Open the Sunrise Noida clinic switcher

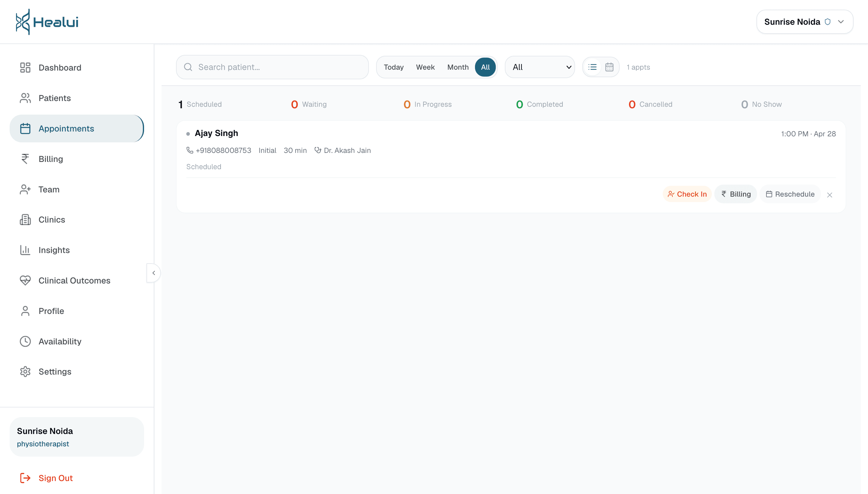pyautogui.click(x=805, y=22)
